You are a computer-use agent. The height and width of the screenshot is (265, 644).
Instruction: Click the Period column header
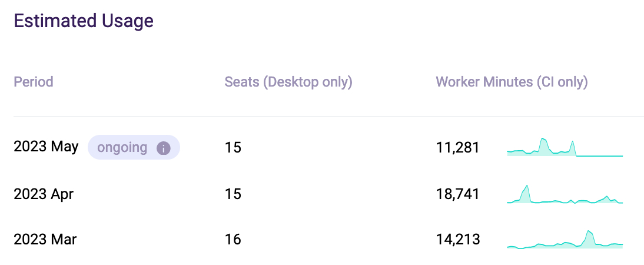click(x=34, y=82)
